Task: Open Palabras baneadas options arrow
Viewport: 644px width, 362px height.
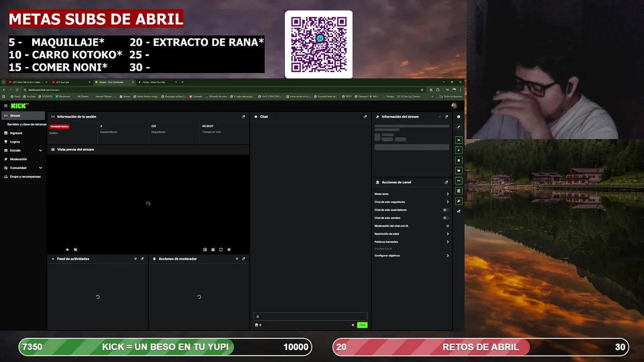Action: (447, 242)
